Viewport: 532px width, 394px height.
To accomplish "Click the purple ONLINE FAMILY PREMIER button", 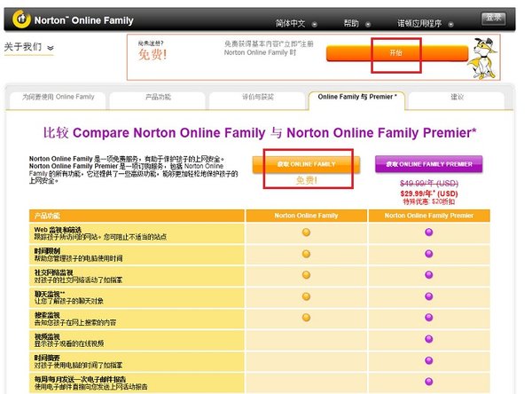I will point(429,164).
